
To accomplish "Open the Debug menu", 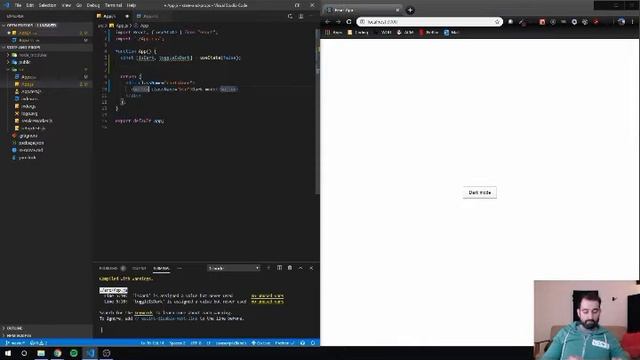I will 93,5.
